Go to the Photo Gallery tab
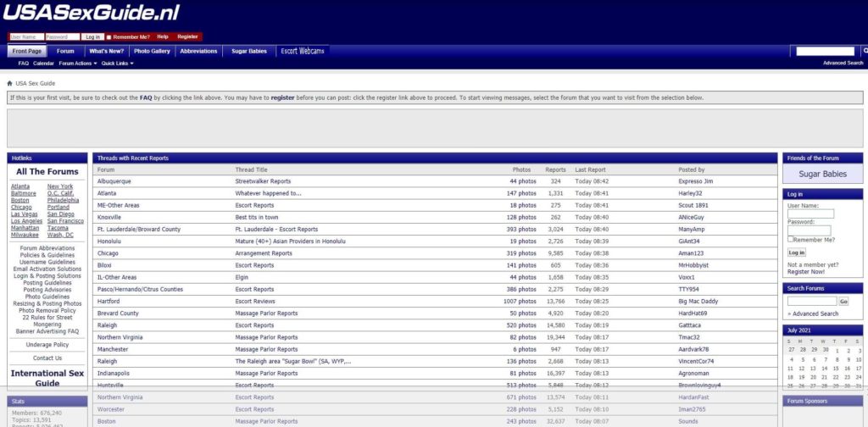868x427 pixels. [152, 52]
